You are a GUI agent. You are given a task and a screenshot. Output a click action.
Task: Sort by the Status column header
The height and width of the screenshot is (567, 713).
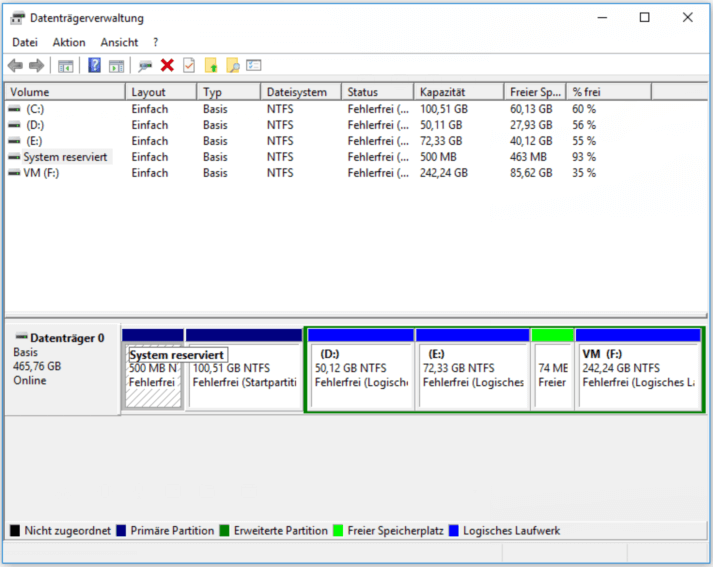(x=377, y=92)
